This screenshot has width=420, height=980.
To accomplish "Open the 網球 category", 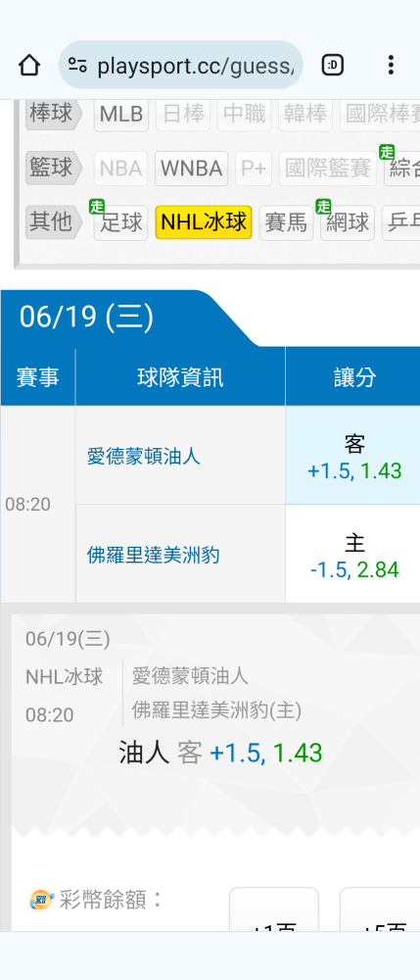I will pyautogui.click(x=348, y=222).
